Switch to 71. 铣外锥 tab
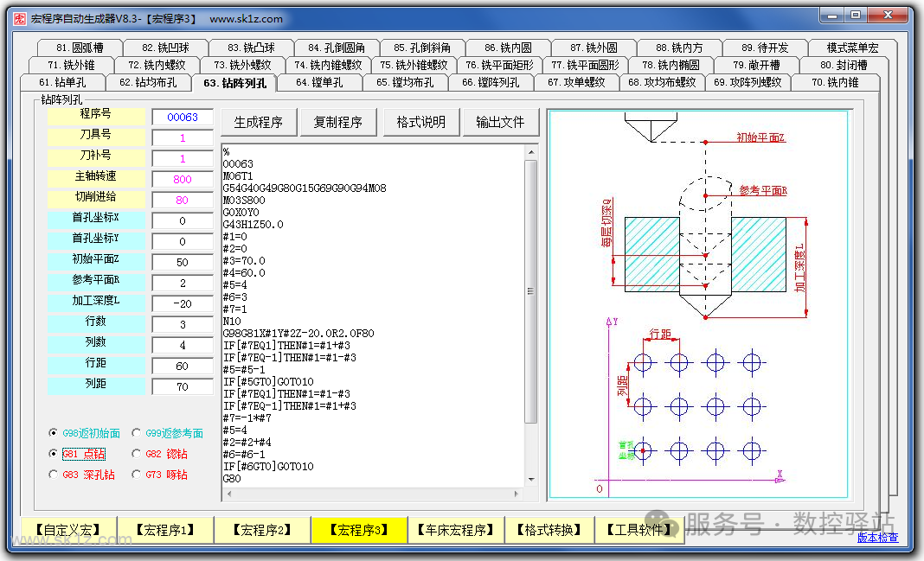 pyautogui.click(x=71, y=65)
